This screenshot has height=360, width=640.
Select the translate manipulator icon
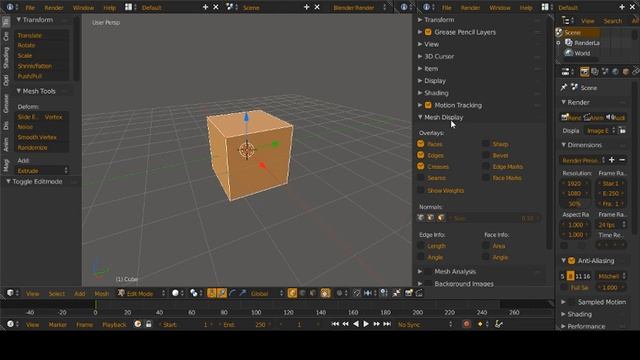[x=222, y=293]
